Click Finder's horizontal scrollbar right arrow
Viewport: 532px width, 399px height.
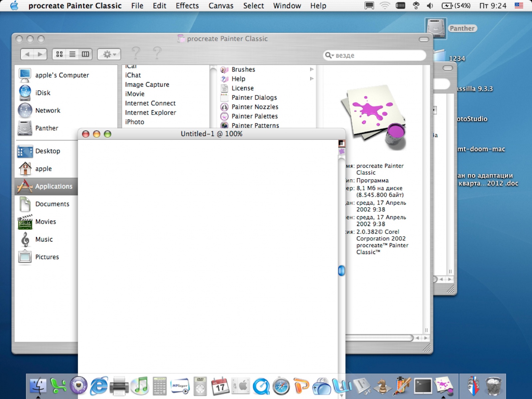pyautogui.click(x=425, y=338)
